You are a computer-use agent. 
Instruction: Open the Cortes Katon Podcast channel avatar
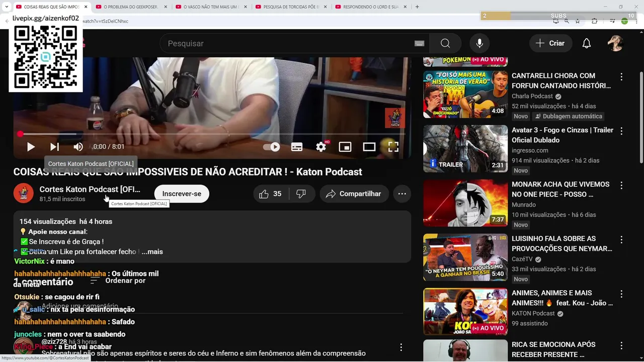(x=23, y=194)
